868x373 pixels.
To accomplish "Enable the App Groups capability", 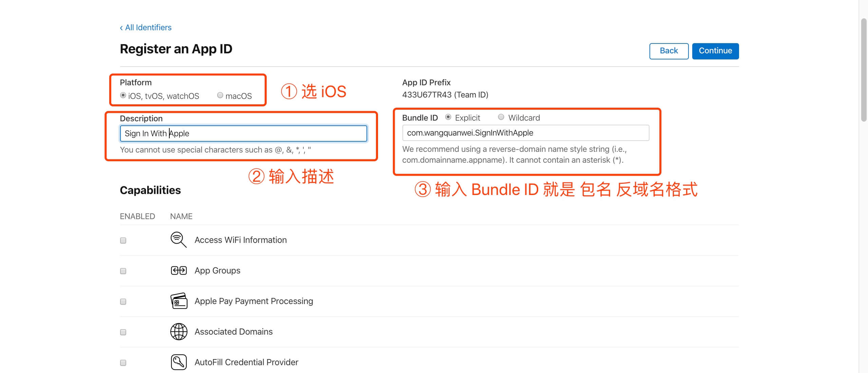I will coord(122,270).
